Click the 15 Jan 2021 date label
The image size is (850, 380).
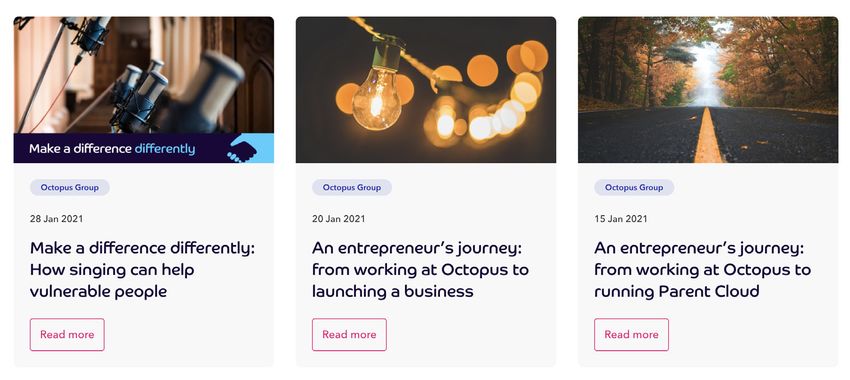click(x=621, y=219)
